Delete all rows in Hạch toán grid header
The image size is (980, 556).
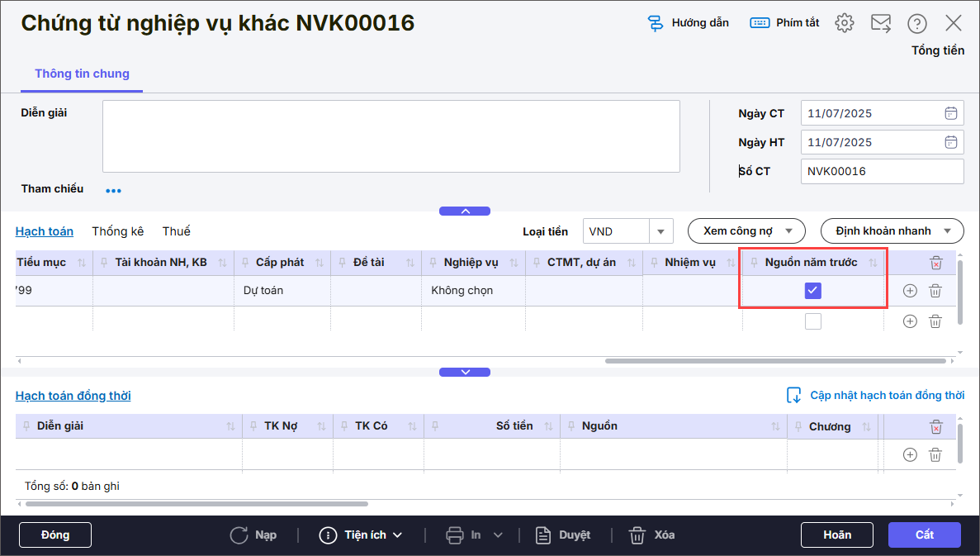(935, 263)
